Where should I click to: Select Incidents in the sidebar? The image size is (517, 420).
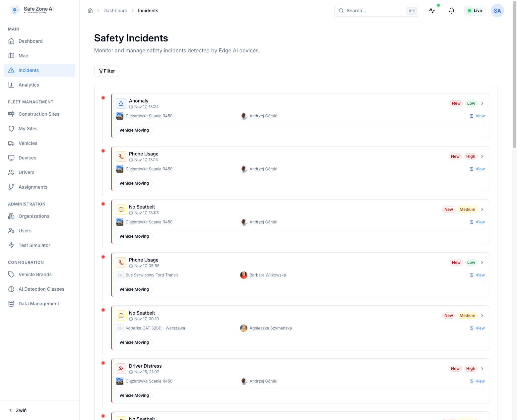tap(28, 70)
